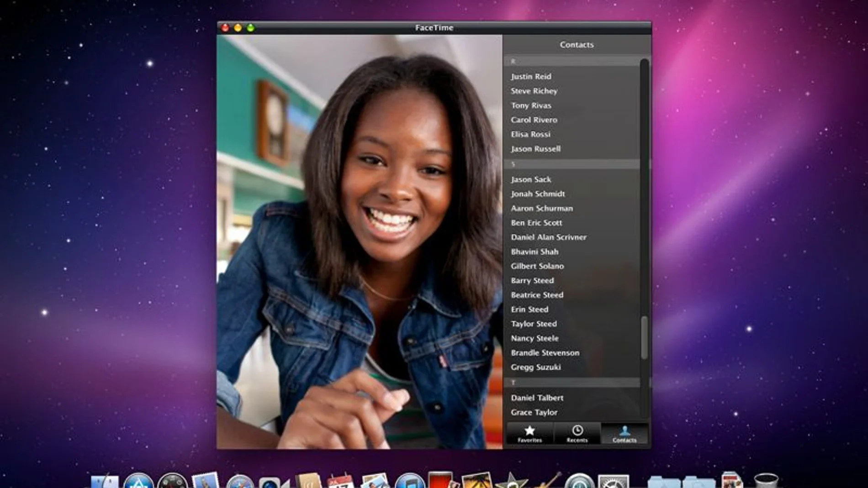Open System Preferences gear in dock

coord(614,481)
